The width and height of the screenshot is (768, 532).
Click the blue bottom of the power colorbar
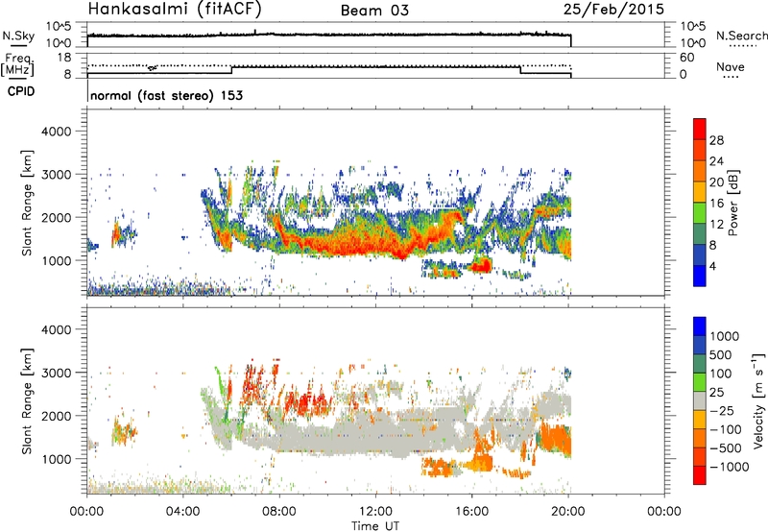click(700, 276)
